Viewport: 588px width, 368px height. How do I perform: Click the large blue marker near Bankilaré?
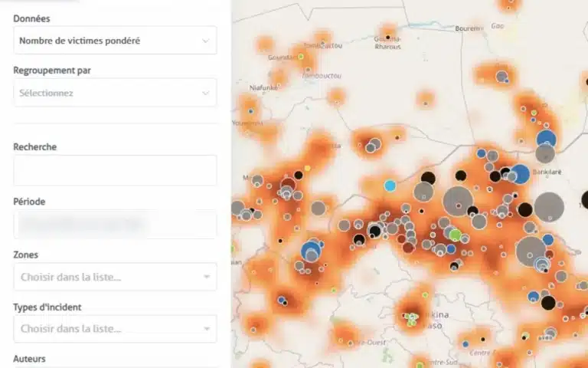520,174
